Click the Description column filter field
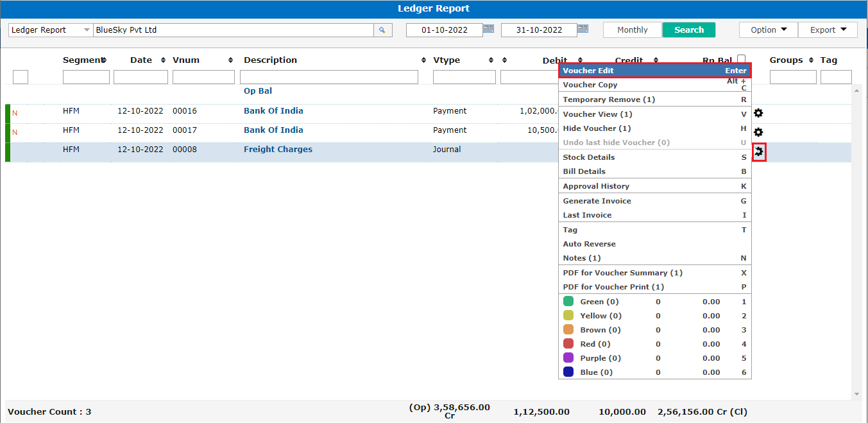Screen dimensions: 868x423 click(x=328, y=77)
